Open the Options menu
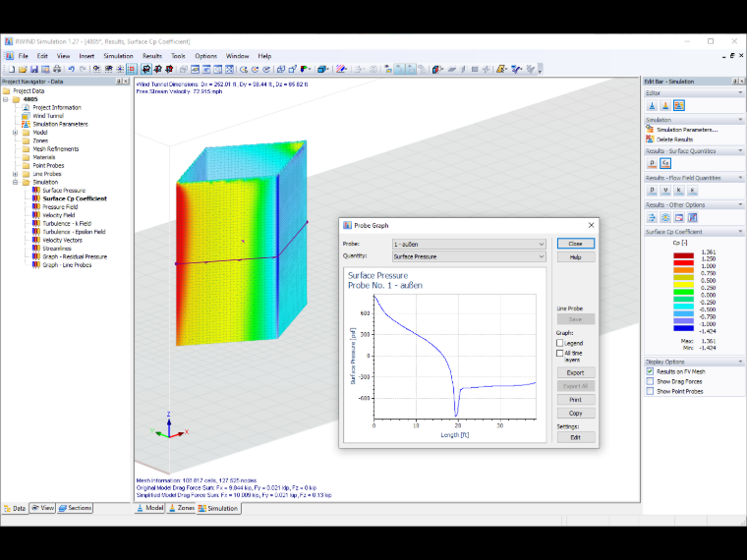This screenshot has width=747, height=560. [x=205, y=56]
